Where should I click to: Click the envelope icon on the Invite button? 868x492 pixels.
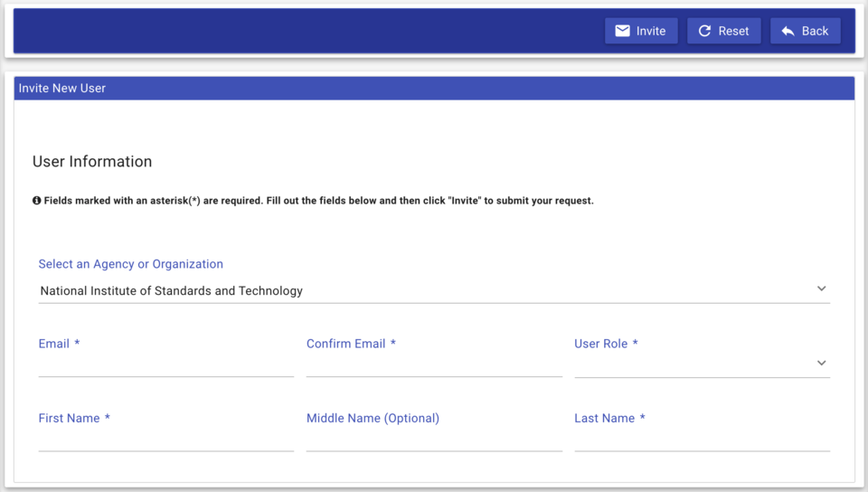point(622,31)
